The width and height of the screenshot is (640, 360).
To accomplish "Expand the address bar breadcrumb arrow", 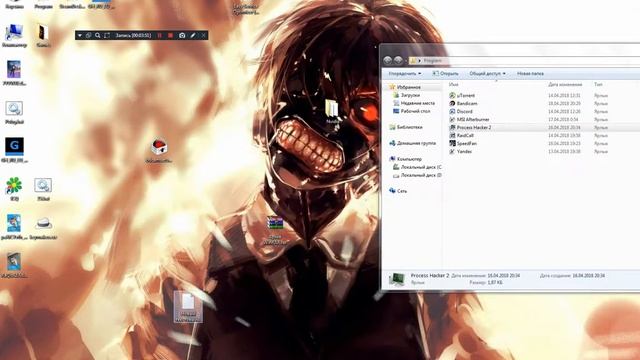I will (419, 60).
